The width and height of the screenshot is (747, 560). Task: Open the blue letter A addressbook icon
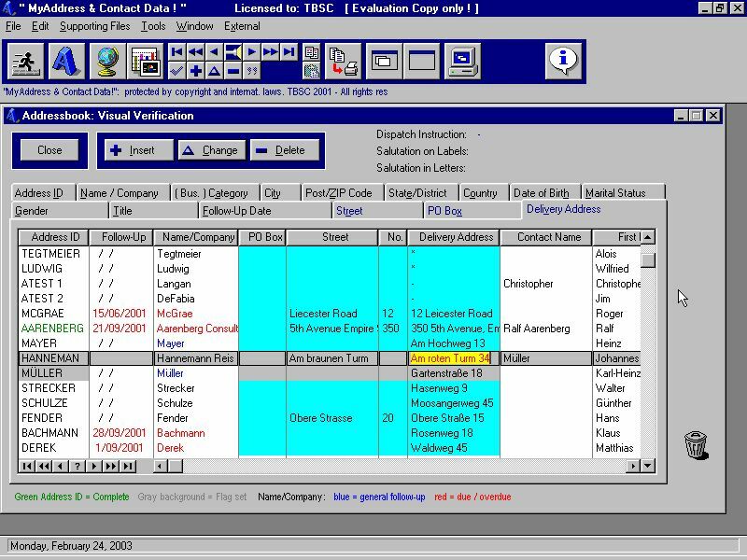pyautogui.click(x=66, y=61)
